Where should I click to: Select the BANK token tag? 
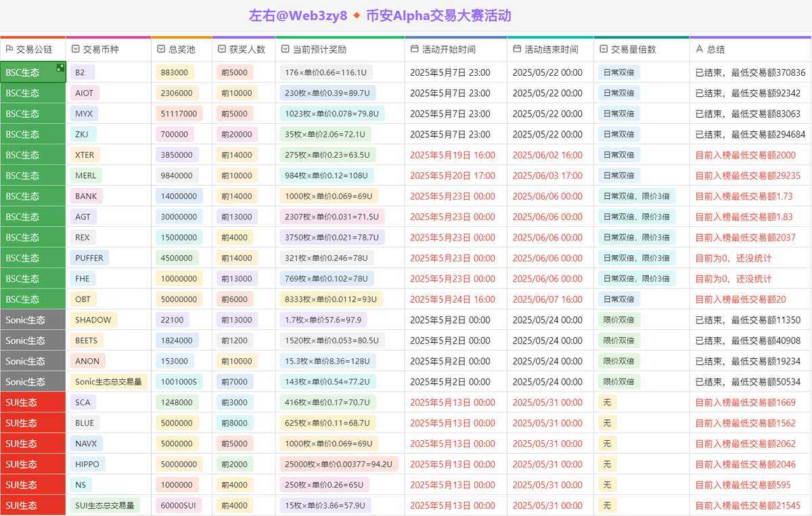coord(86,196)
